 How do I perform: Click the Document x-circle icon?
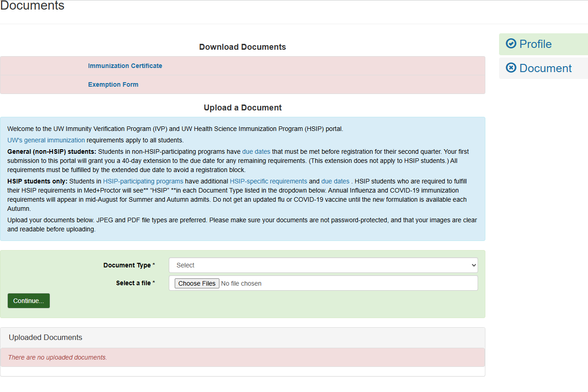[511, 68]
